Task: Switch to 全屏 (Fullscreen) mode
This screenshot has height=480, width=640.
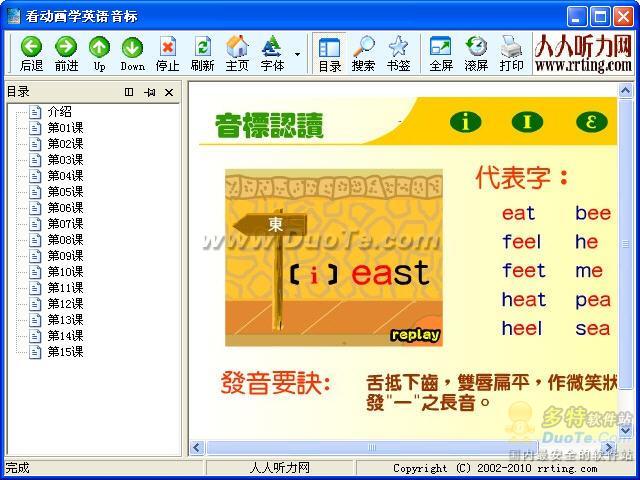Action: coord(441,47)
